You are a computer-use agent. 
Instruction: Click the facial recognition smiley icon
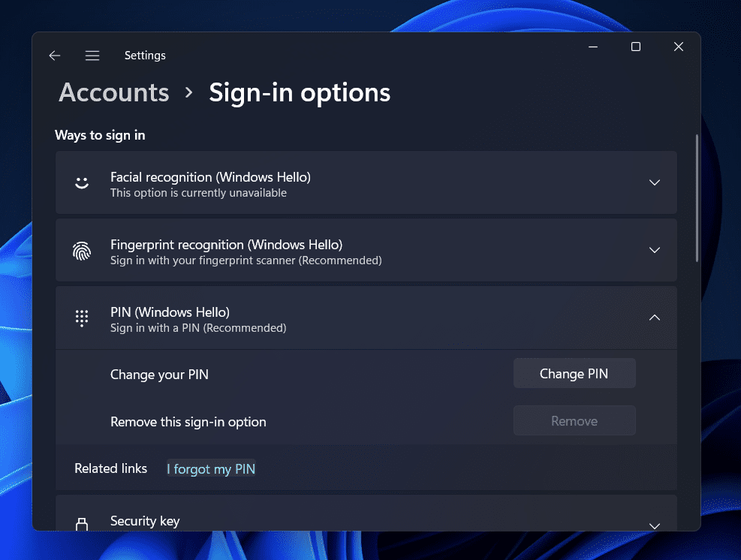[82, 182]
